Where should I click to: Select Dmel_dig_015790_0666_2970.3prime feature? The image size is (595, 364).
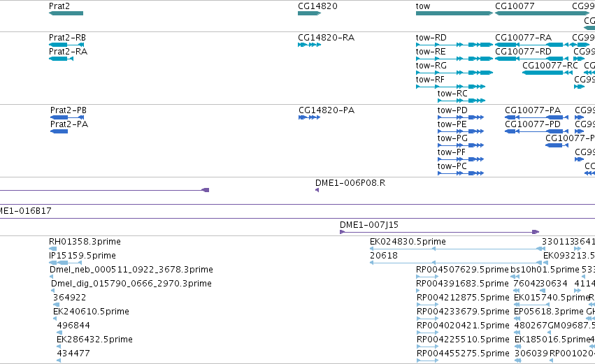(x=52, y=291)
